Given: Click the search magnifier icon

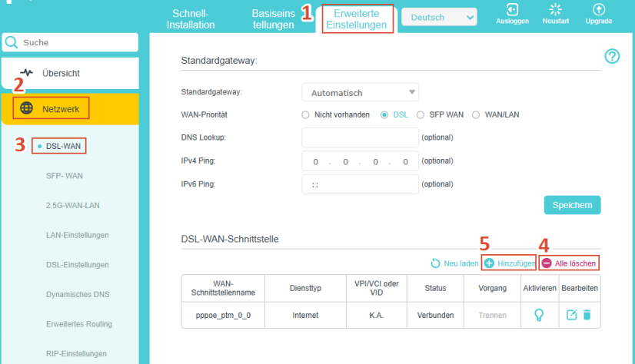Looking at the screenshot, I should [12, 42].
